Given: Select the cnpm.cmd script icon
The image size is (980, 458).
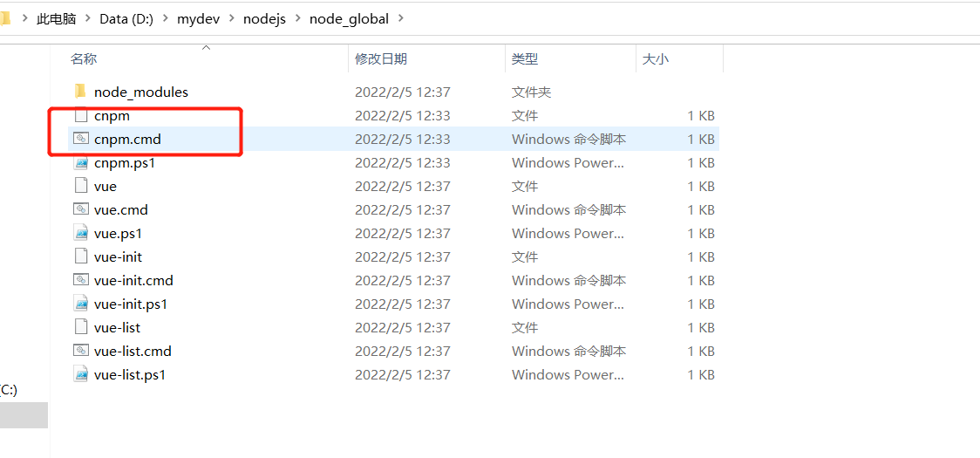Looking at the screenshot, I should [80, 139].
